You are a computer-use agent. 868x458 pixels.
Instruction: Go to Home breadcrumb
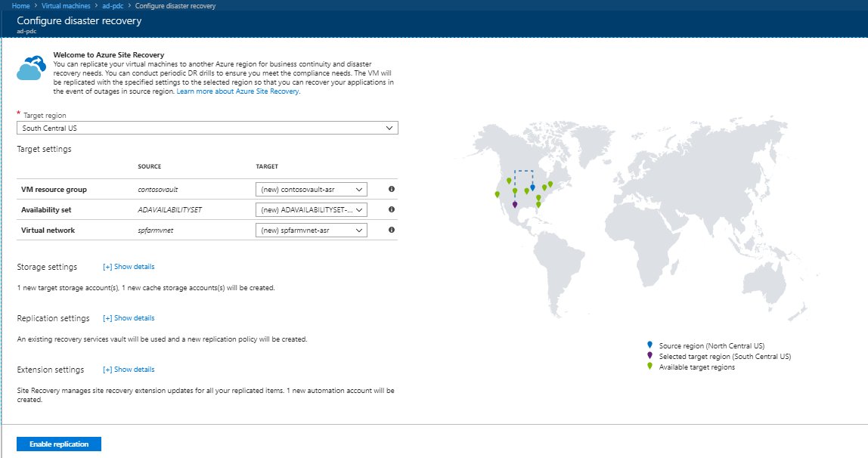tap(21, 5)
